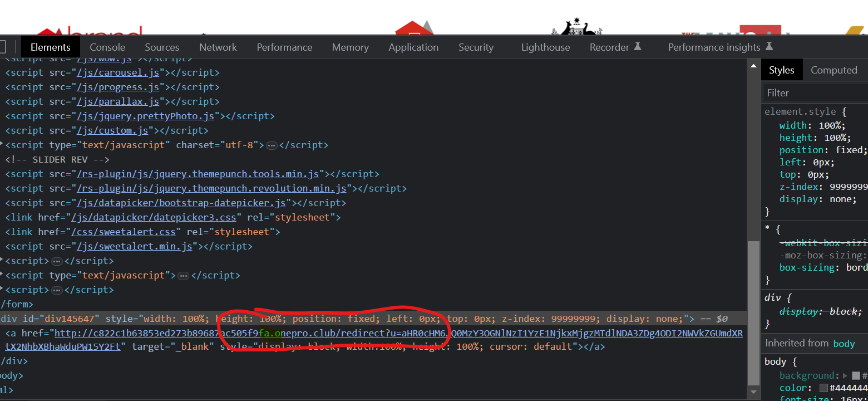Open the /js/progress.js script link
Viewport: 868px width, 401px height.
(x=118, y=87)
